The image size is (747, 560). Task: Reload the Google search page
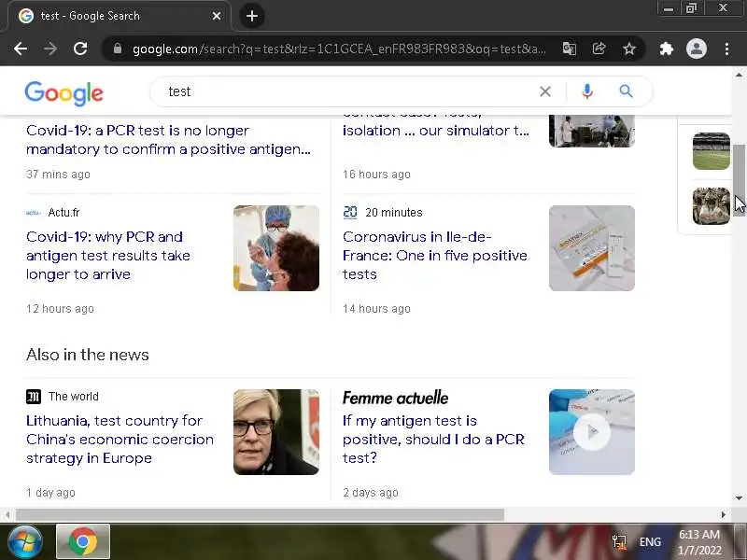tap(80, 49)
